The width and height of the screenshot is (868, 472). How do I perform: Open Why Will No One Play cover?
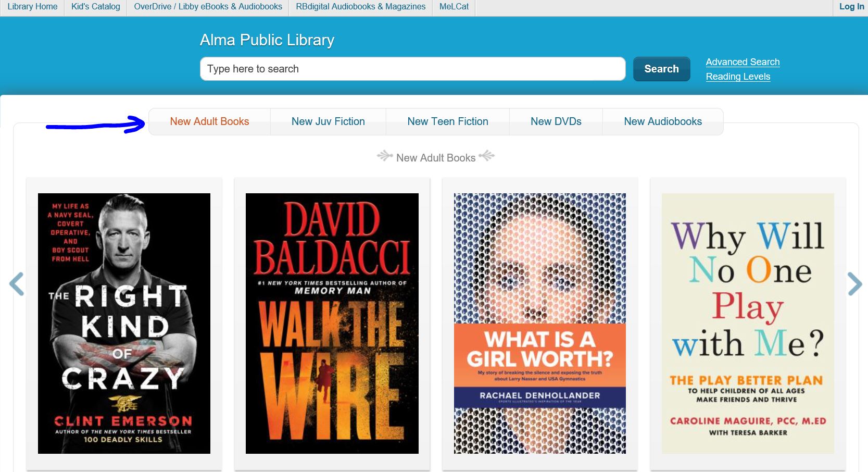point(748,323)
